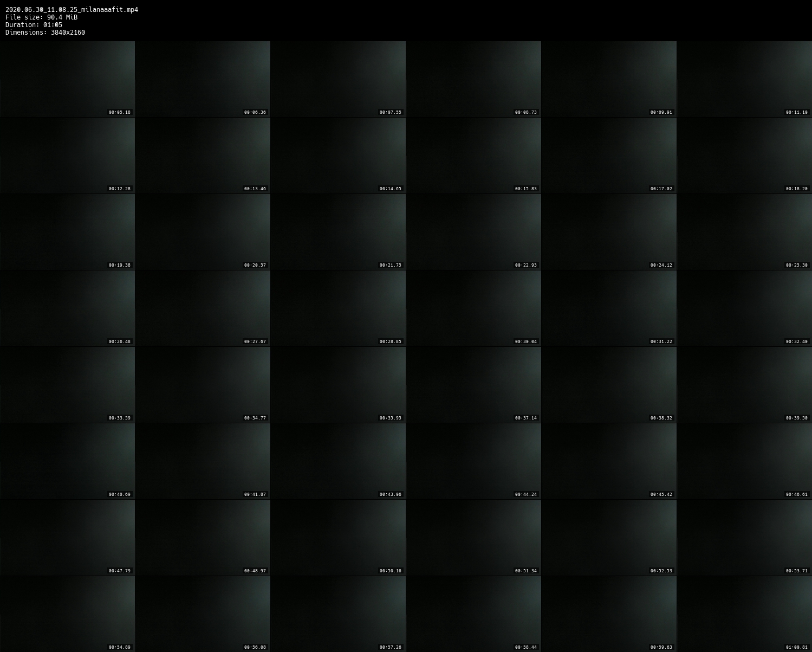Image resolution: width=812 pixels, height=652 pixels.
Task: Select the frame marked 00:28.85
Action: pyautogui.click(x=338, y=308)
